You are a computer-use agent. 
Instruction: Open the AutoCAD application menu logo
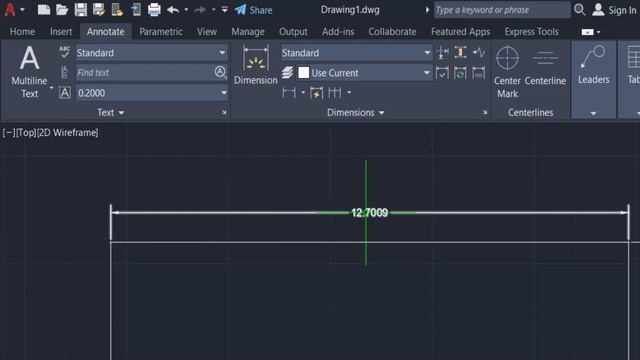10,9
